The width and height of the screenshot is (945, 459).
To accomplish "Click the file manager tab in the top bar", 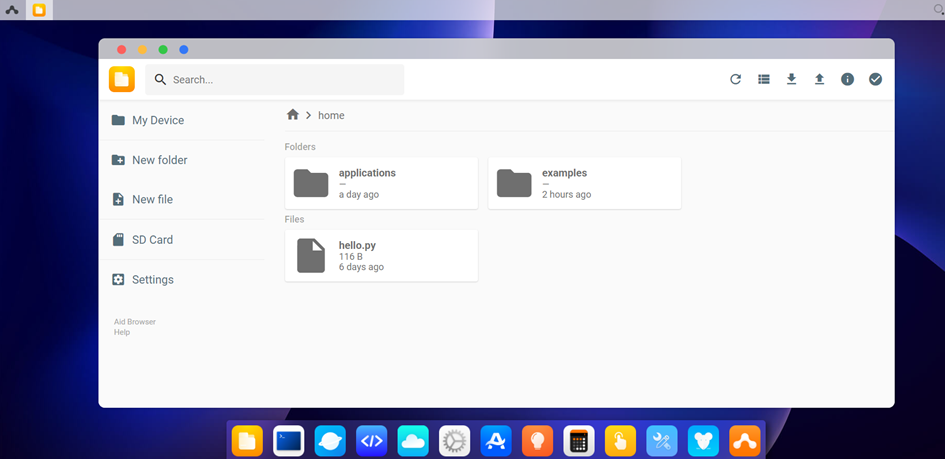I will (x=39, y=10).
